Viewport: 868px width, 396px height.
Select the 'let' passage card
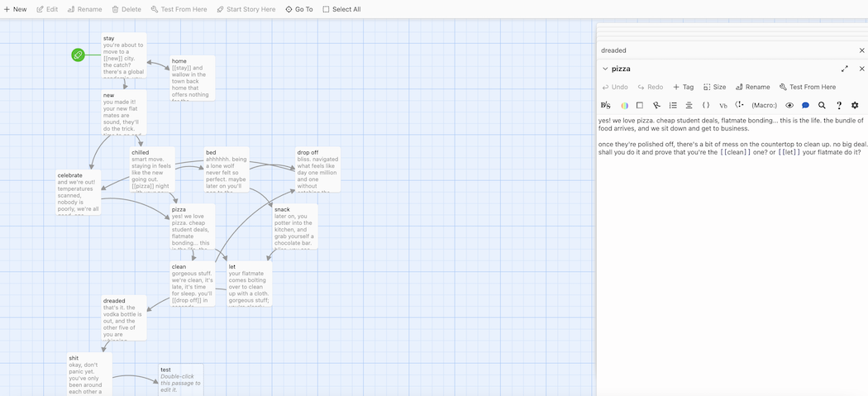pyautogui.click(x=250, y=284)
